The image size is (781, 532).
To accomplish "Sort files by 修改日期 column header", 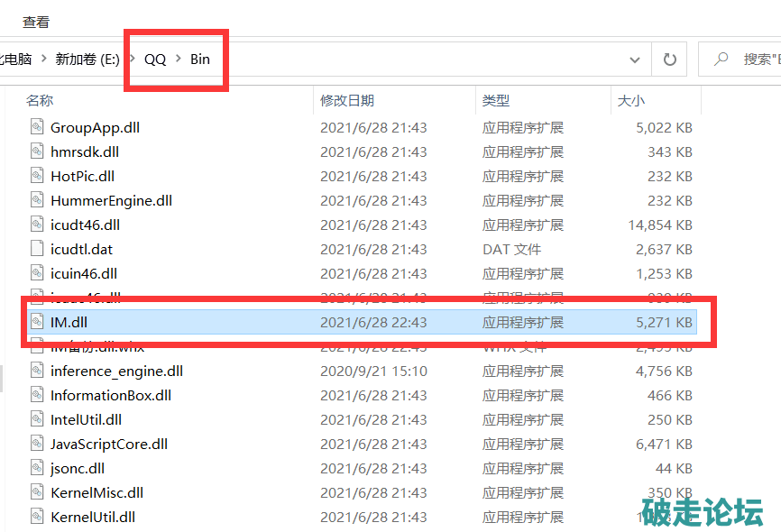I will 347,101.
